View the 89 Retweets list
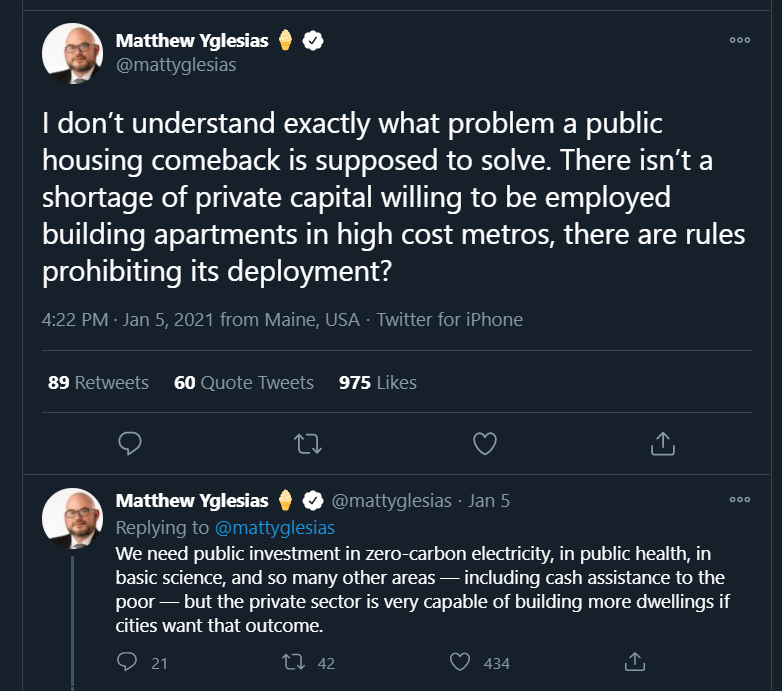The width and height of the screenshot is (782, 691). 98,383
